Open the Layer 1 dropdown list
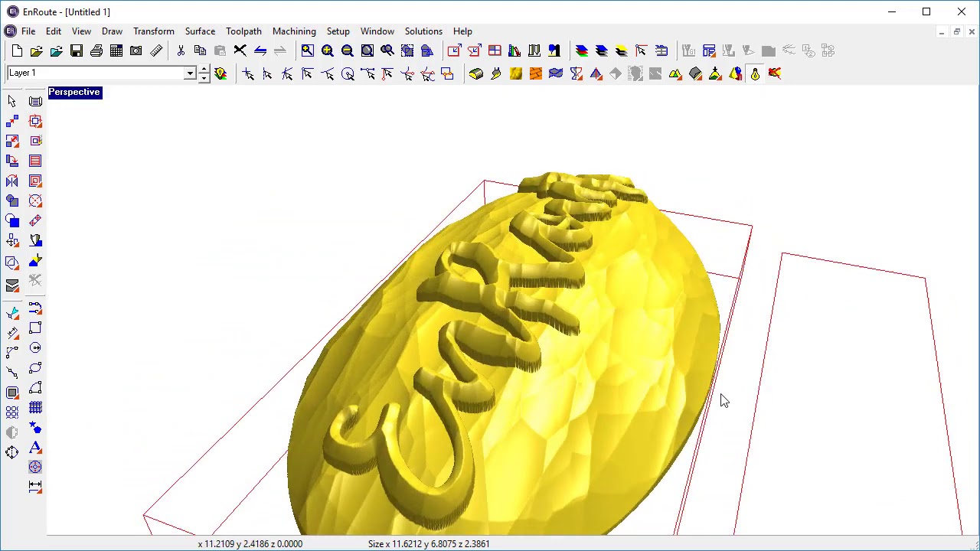This screenshot has height=551, width=980. pyautogui.click(x=190, y=73)
